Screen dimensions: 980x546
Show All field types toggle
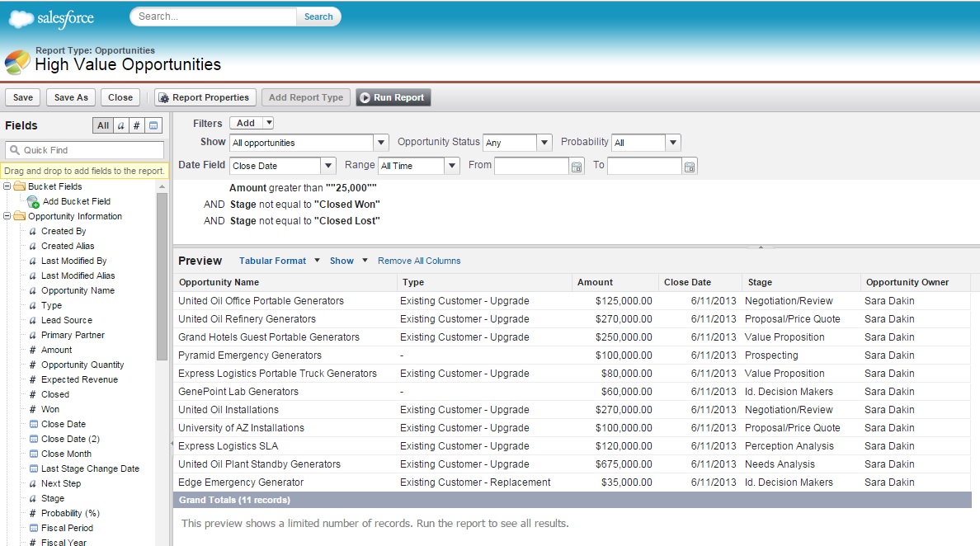tap(102, 126)
